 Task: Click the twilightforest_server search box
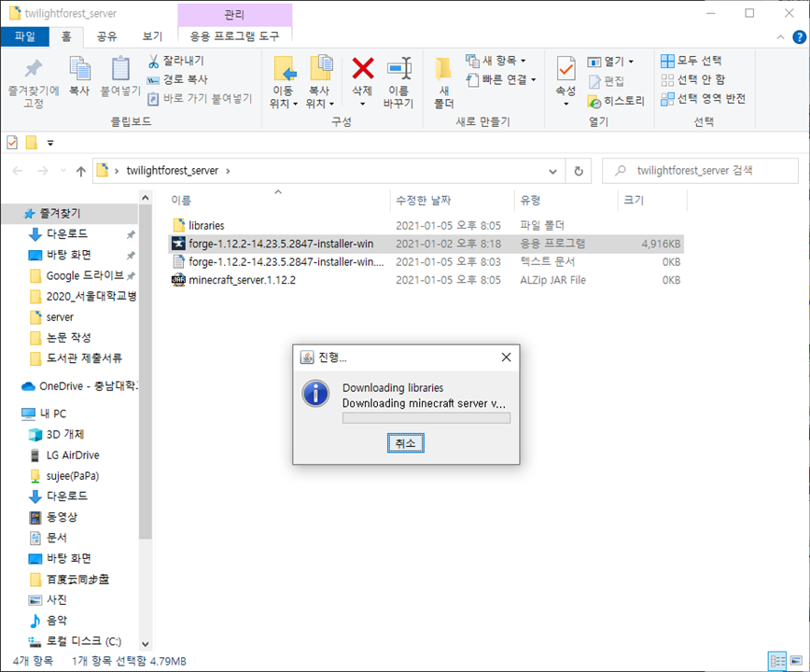pos(701,171)
